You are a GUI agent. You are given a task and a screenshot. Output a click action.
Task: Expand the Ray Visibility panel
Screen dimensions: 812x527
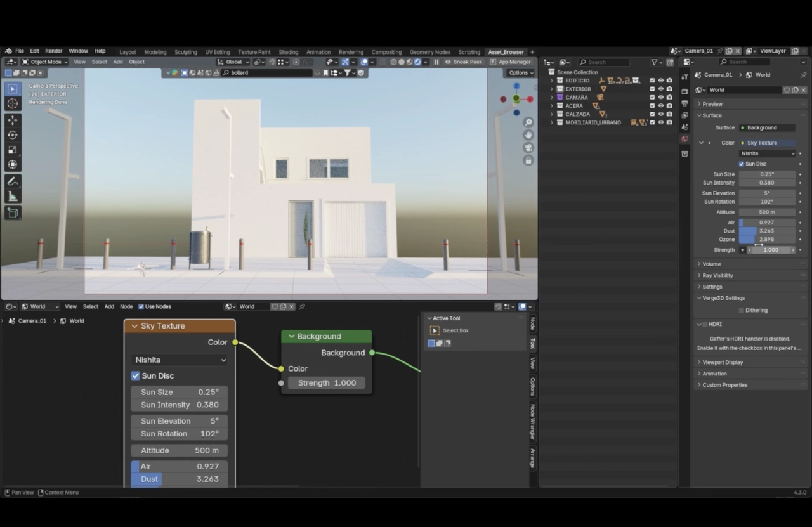717,276
